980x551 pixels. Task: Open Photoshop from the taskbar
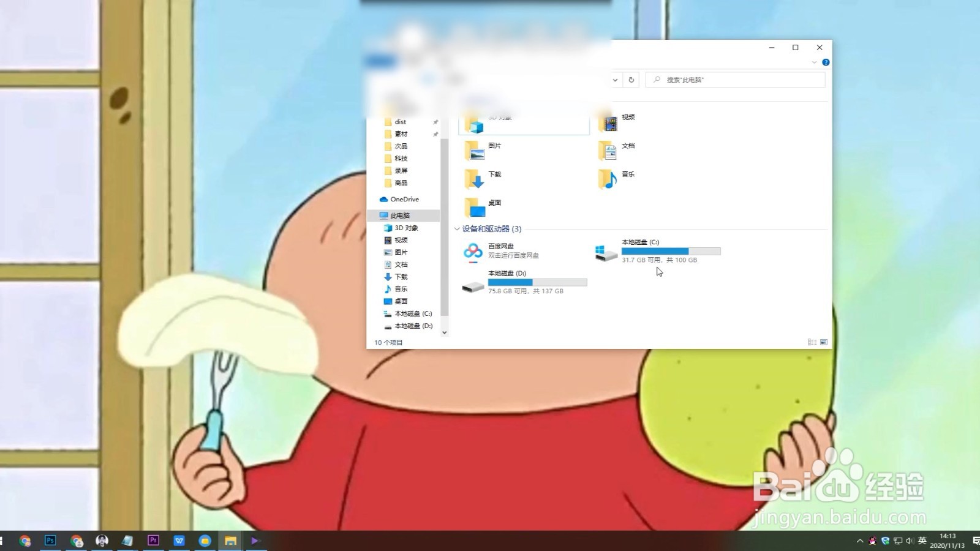tap(50, 540)
